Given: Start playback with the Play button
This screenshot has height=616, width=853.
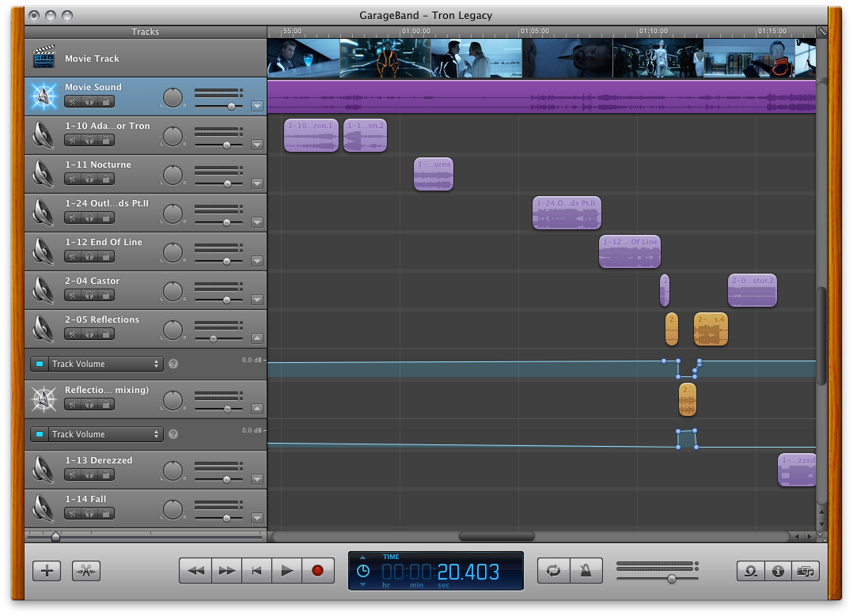Looking at the screenshot, I should coord(286,571).
